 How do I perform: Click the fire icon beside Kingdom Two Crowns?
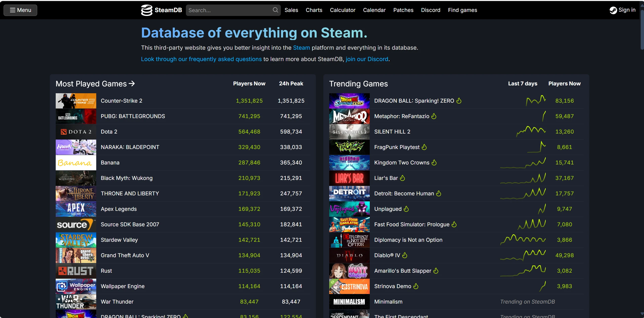(x=434, y=162)
